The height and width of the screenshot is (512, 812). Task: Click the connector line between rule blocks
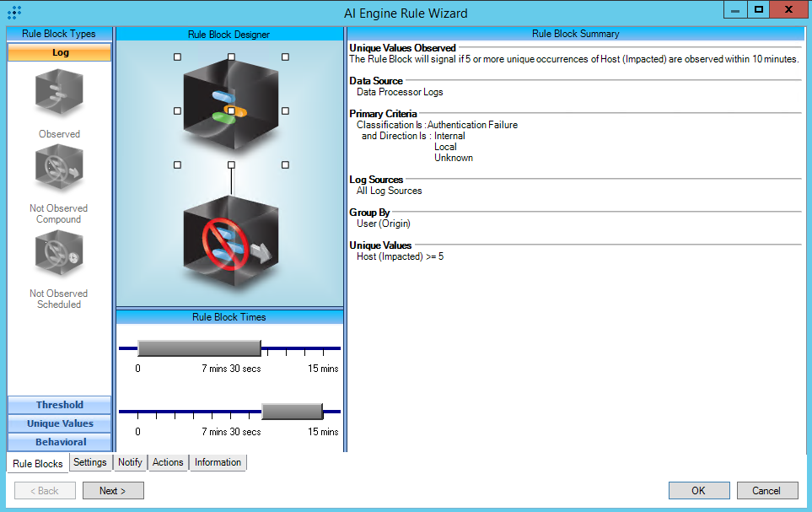pos(230,180)
